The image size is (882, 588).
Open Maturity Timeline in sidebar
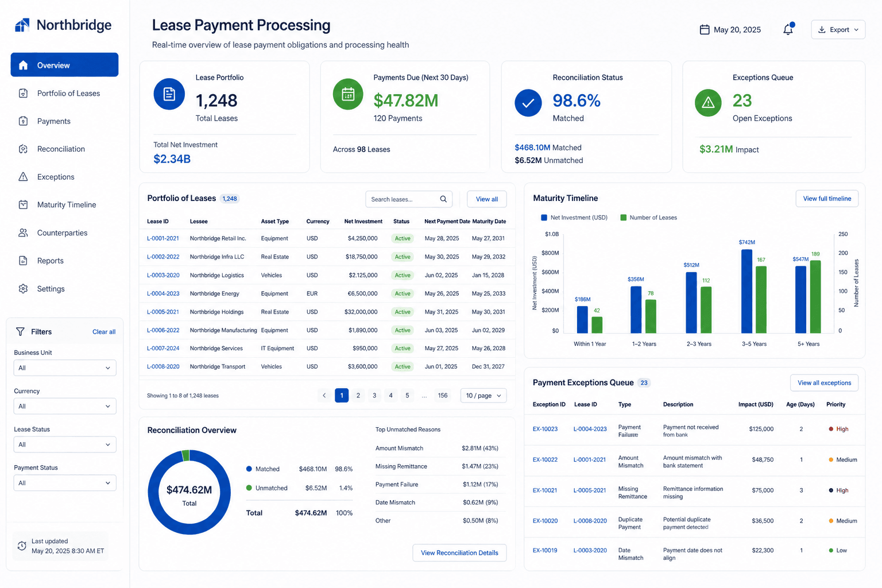click(67, 204)
